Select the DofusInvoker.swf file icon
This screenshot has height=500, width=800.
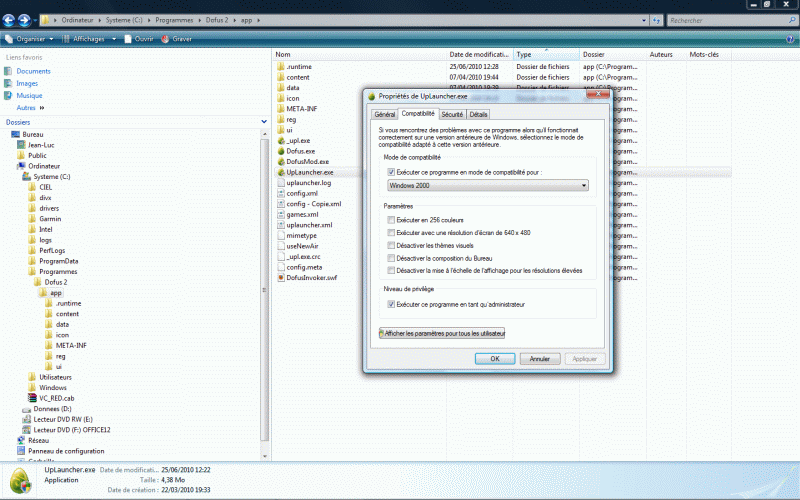pos(281,278)
